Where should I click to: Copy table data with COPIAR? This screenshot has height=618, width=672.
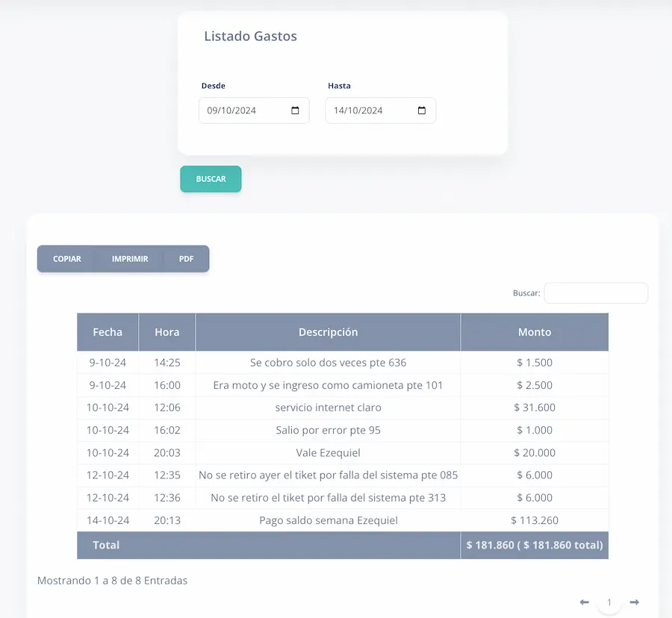67,259
